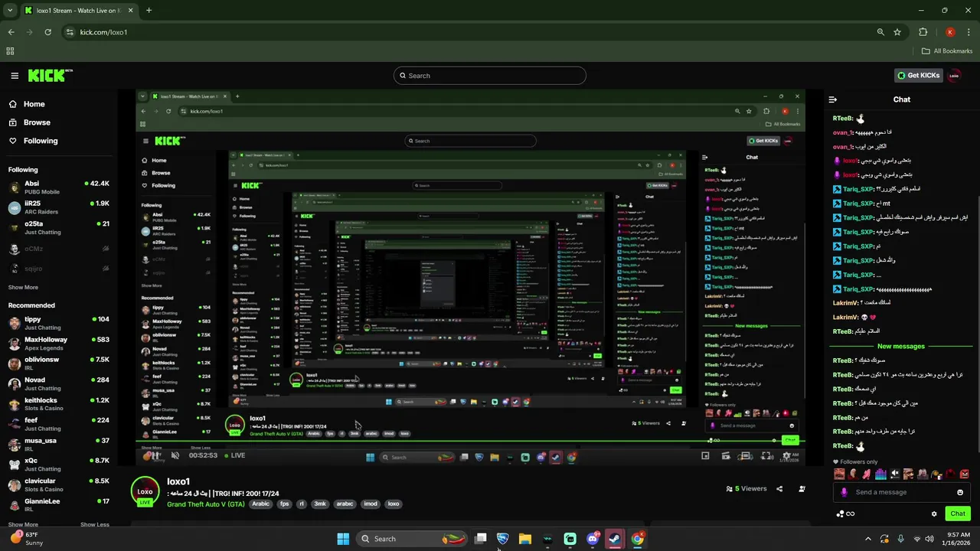
Task: Open Novad recommended channel
Action: click(58, 383)
